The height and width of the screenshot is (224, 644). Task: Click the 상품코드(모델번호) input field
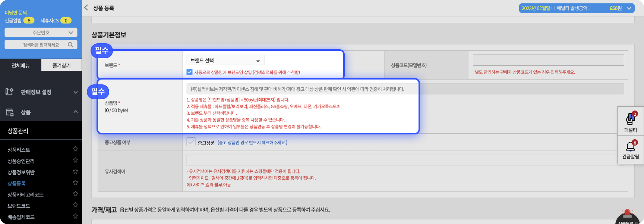click(x=548, y=60)
